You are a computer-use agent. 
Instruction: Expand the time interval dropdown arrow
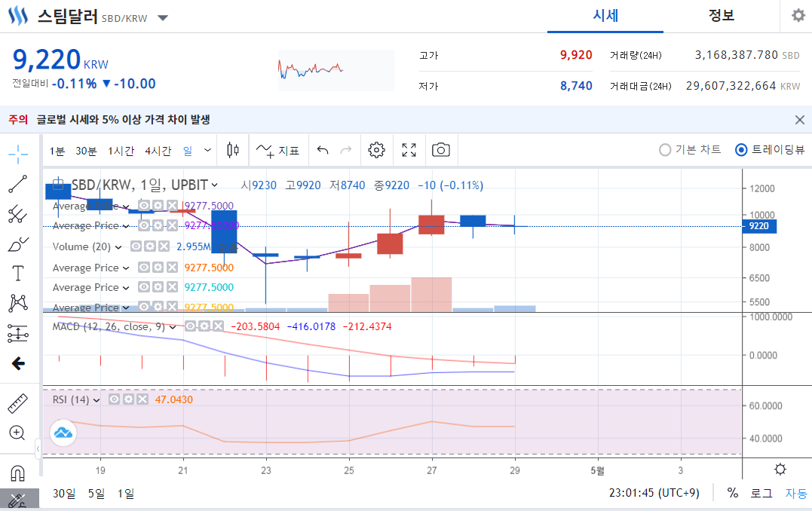tap(207, 150)
